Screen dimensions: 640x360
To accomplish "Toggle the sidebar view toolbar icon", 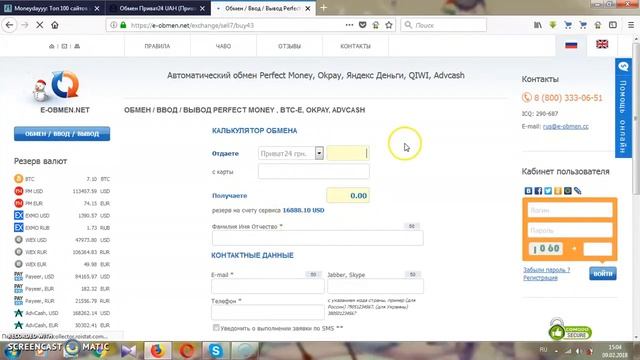I will pyautogui.click(x=613, y=25).
